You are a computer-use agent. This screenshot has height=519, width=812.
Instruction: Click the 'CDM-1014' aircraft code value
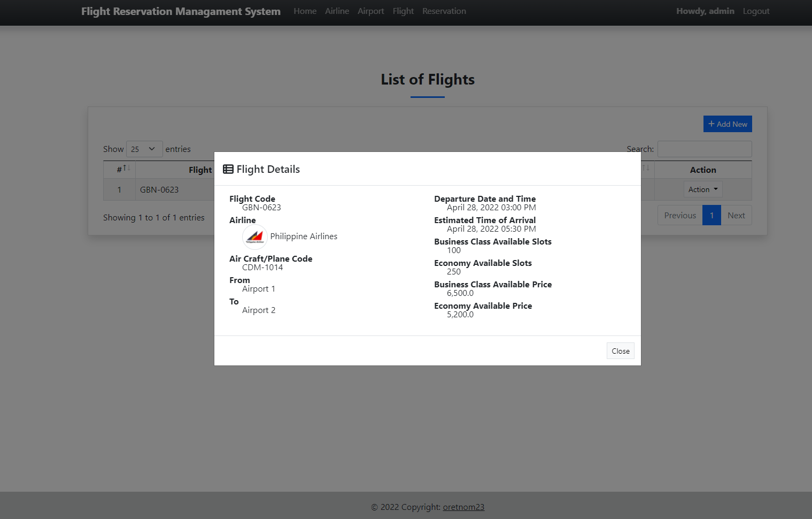(262, 268)
